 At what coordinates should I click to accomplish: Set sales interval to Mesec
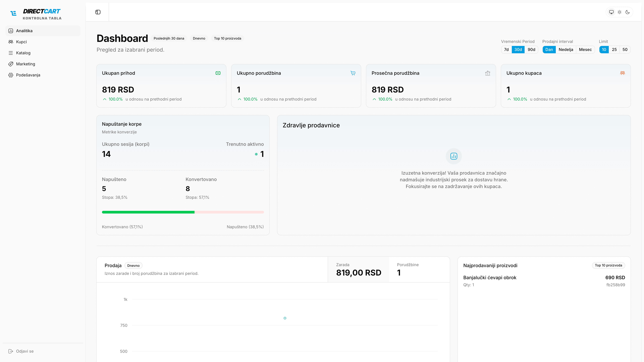[585, 49]
